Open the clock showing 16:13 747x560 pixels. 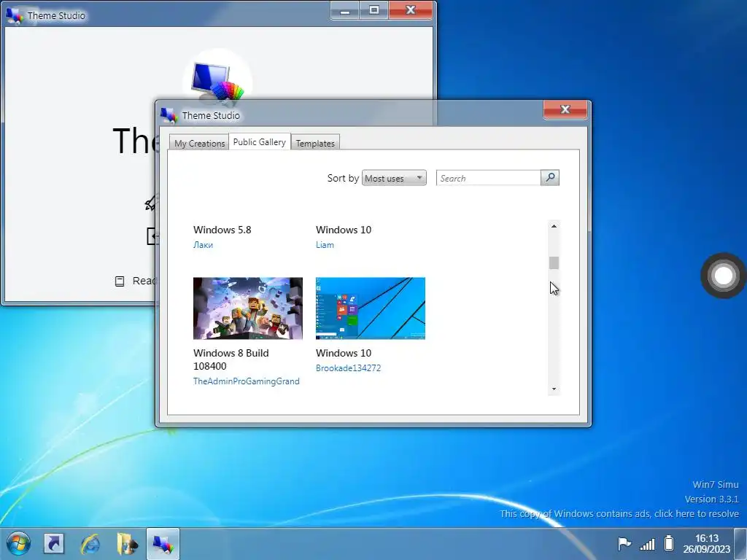pos(706,543)
